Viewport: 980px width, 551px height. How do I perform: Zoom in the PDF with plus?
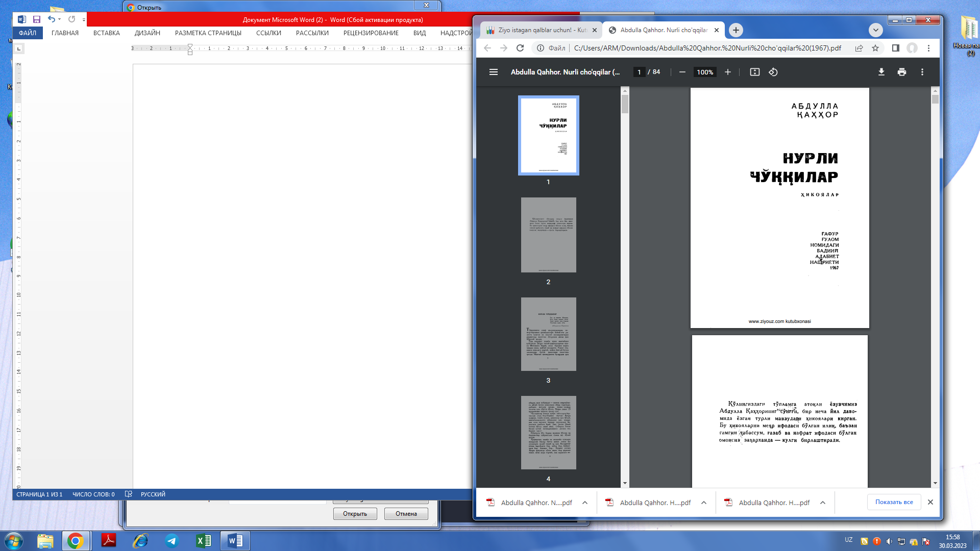point(727,72)
